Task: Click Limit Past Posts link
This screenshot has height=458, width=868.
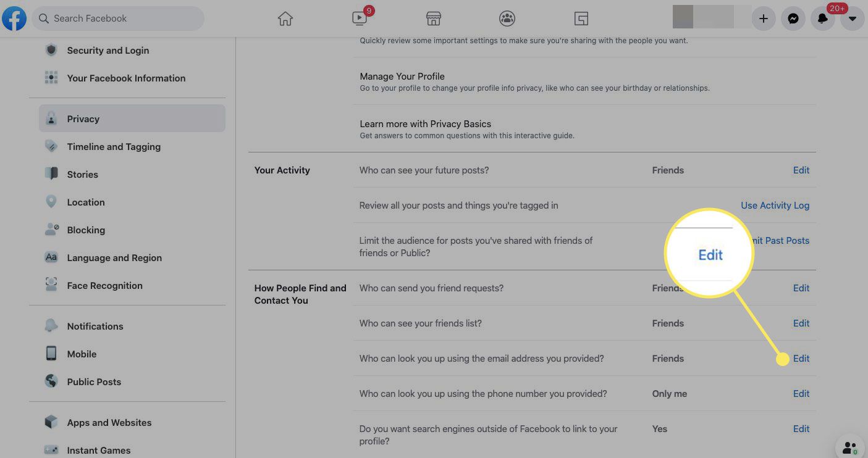Action: click(781, 241)
